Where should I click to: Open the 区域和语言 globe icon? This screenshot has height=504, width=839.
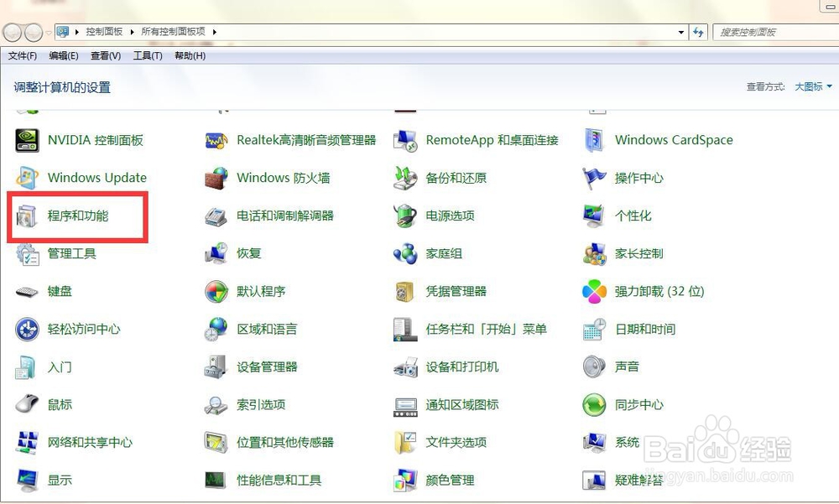pyautogui.click(x=216, y=329)
